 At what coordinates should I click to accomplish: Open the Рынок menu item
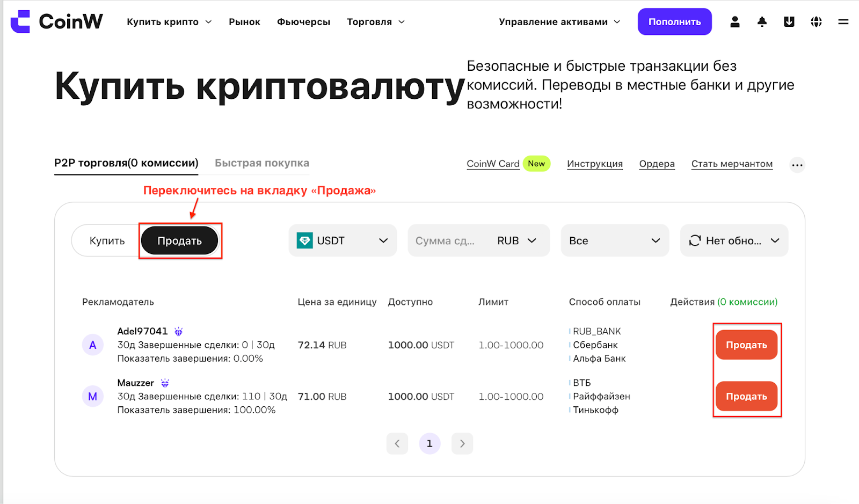(x=244, y=22)
